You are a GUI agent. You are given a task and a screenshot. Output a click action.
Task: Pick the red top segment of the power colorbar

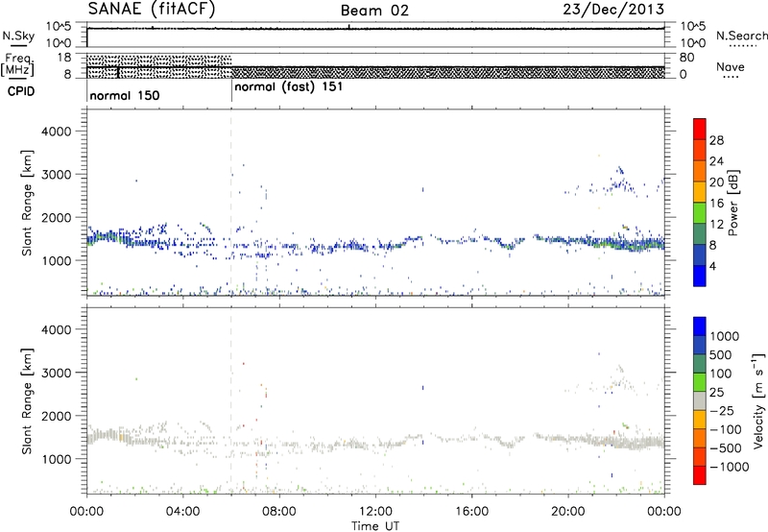700,129
